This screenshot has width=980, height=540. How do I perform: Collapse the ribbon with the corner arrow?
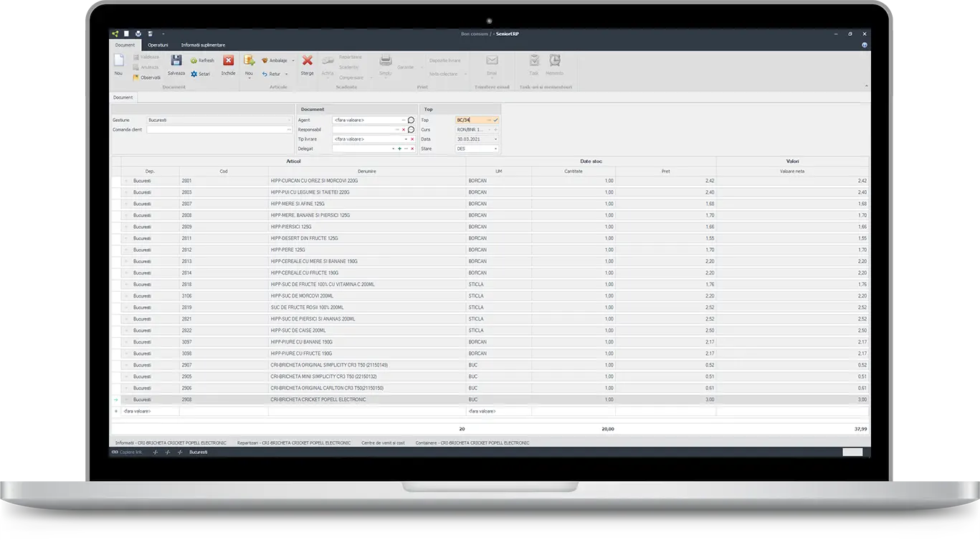866,87
